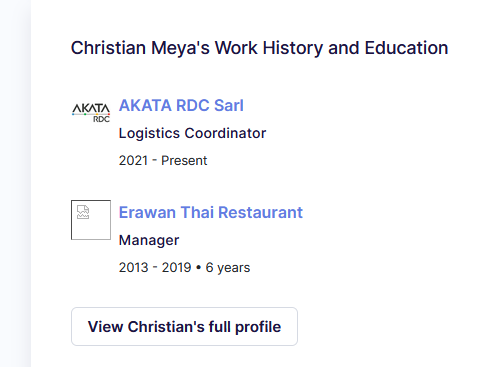Click the "RDC" text in AKATA logo
The image size is (498, 367).
click(x=101, y=119)
